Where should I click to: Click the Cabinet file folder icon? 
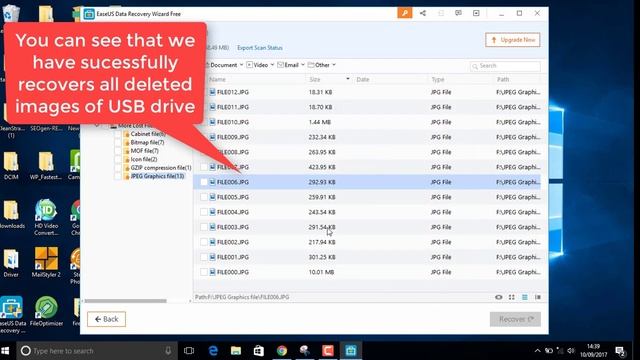pos(127,134)
